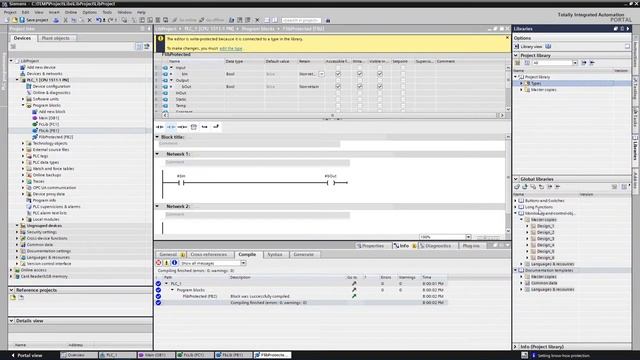
Task: Open the Retain dropdown for bIn
Action: 322,74
